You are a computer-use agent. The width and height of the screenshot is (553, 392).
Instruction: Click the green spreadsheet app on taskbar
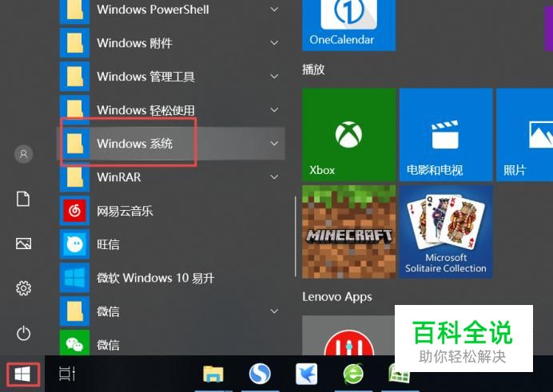[x=399, y=374]
